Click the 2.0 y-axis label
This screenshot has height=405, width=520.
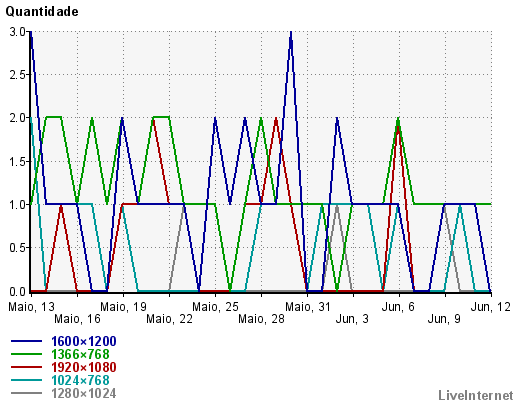click(x=17, y=118)
